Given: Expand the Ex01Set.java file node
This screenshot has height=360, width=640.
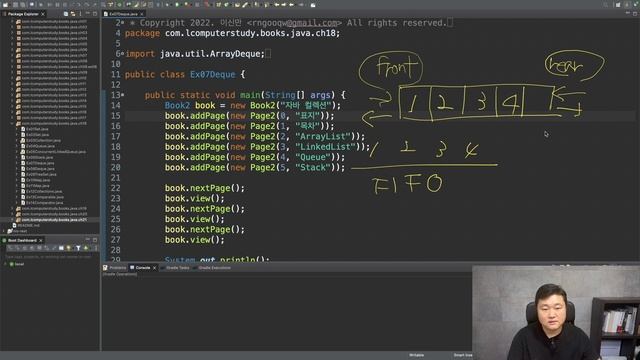Looking at the screenshot, I should [17, 129].
